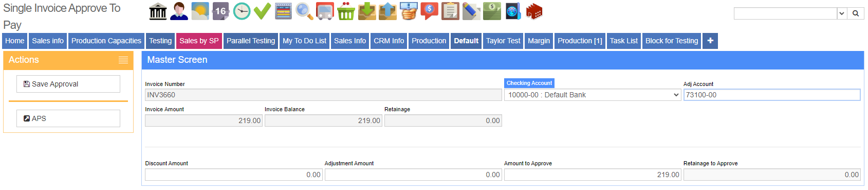868x190 pixels.
Task: Expand the top search dropdown arrow
Action: point(842,13)
